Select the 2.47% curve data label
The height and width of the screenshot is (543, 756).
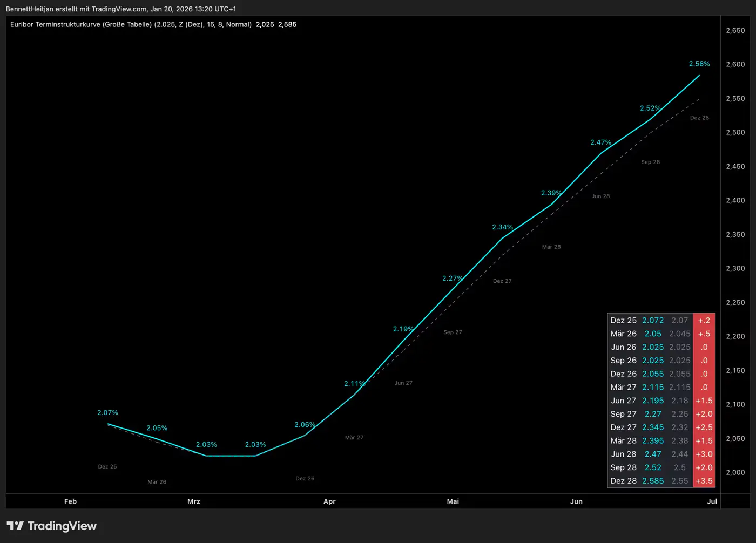[601, 142]
